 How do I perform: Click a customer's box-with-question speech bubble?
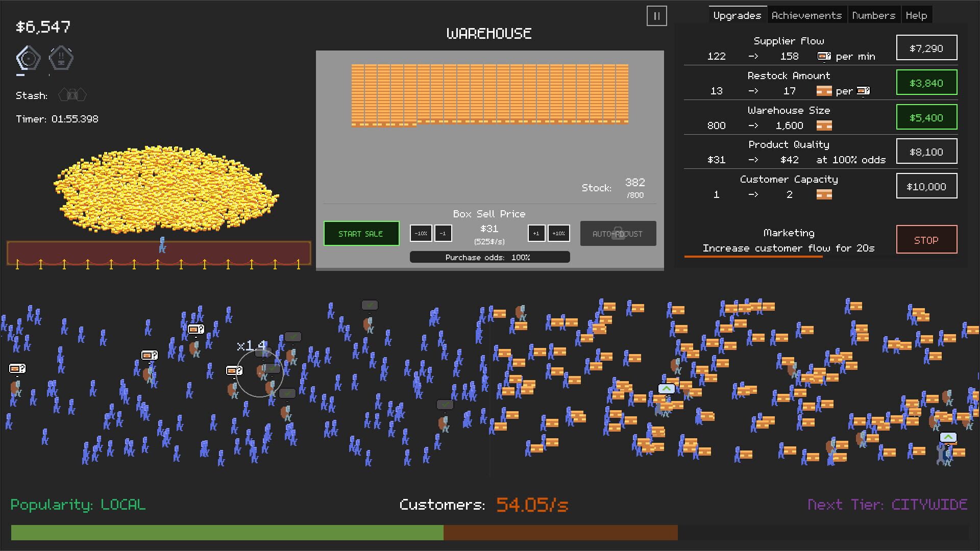point(195,329)
